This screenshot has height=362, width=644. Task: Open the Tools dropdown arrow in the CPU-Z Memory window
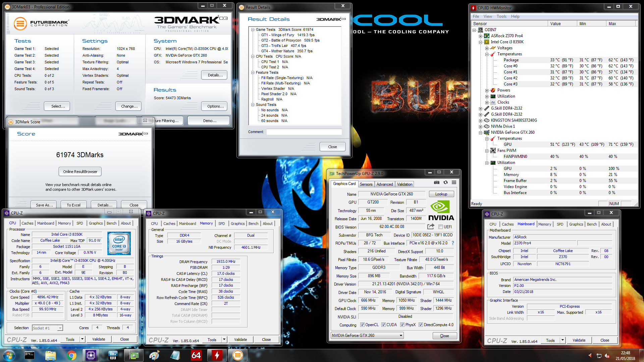[x=224, y=340]
